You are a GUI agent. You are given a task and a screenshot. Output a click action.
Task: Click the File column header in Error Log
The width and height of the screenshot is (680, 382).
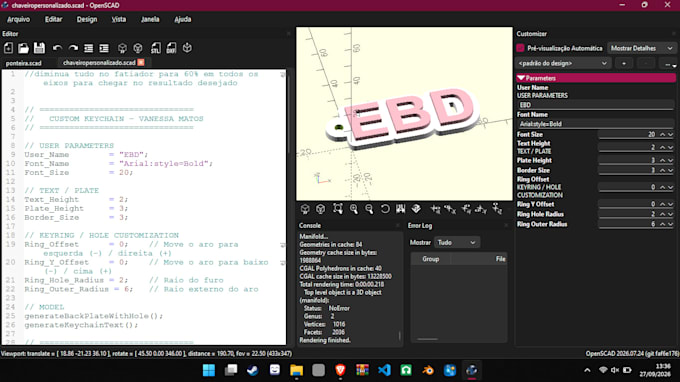500,259
